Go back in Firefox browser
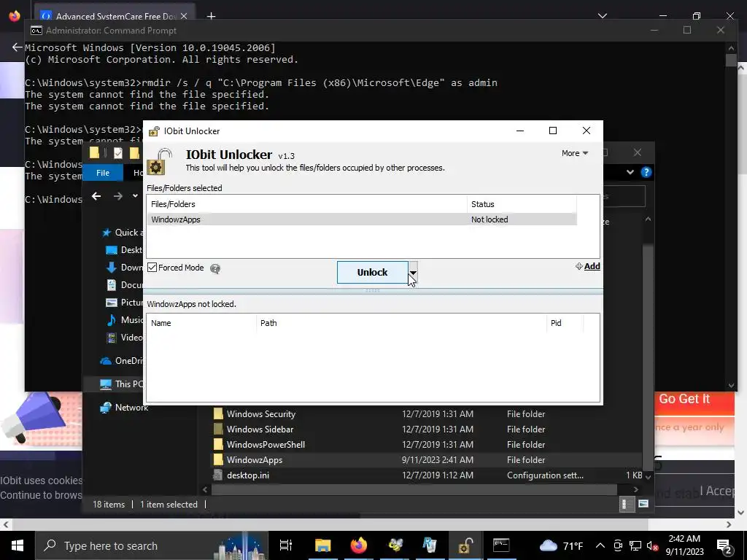Image resolution: width=747 pixels, height=560 pixels. pyautogui.click(x=18, y=47)
